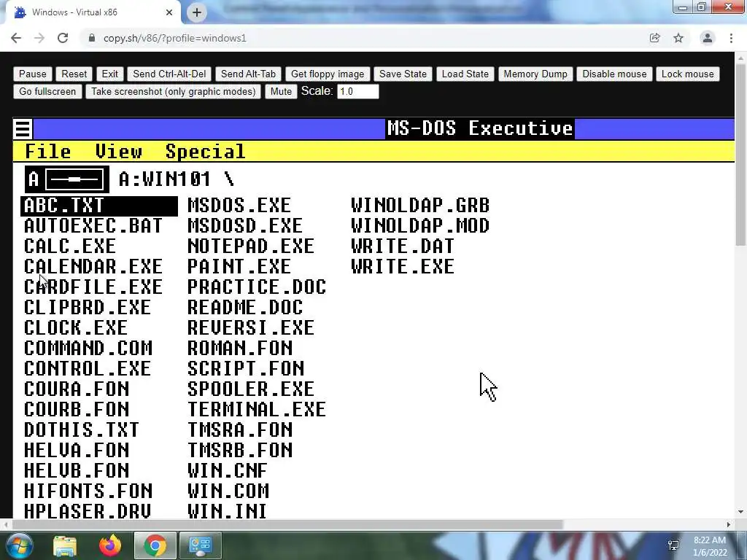Select AUTOEXEC.BAT file
The image size is (747, 560).
[93, 226]
